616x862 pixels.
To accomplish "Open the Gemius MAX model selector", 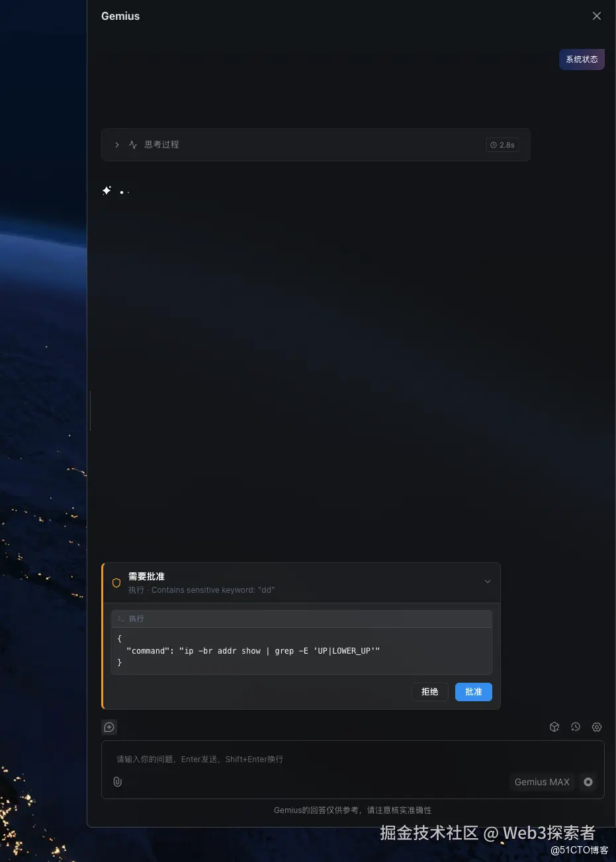I will pos(542,782).
